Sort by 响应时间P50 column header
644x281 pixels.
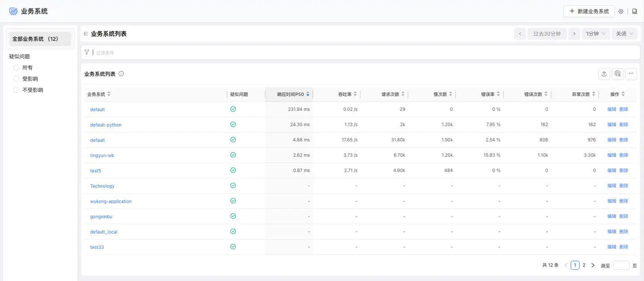click(x=290, y=94)
